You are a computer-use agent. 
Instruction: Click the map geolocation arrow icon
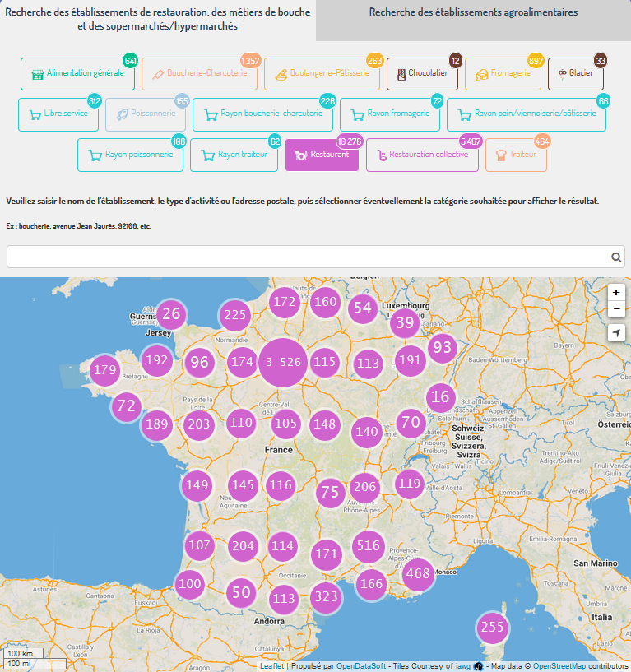click(616, 333)
